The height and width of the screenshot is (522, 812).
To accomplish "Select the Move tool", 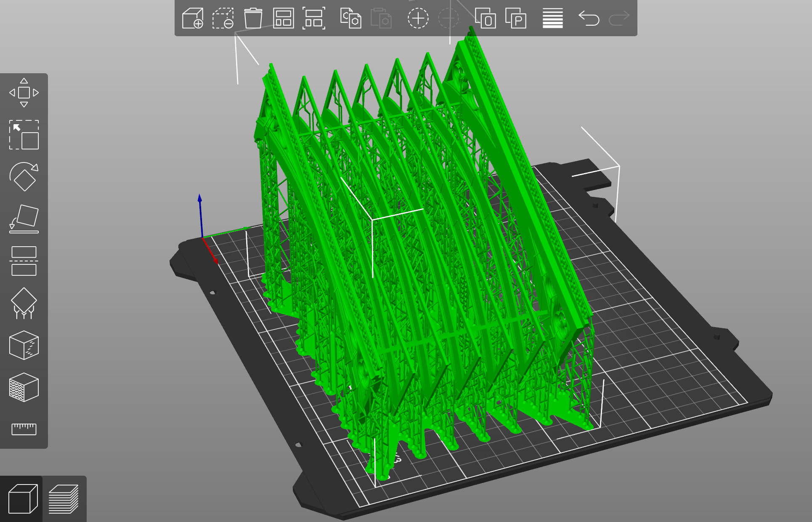I will point(24,93).
